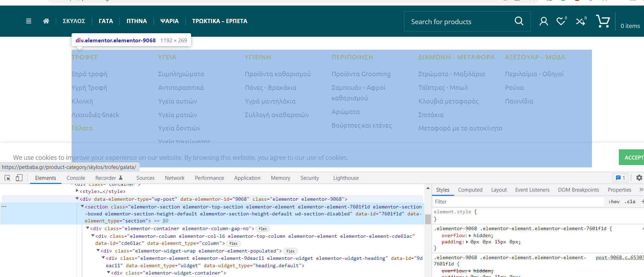Toggle :hov element state panel

click(614, 201)
